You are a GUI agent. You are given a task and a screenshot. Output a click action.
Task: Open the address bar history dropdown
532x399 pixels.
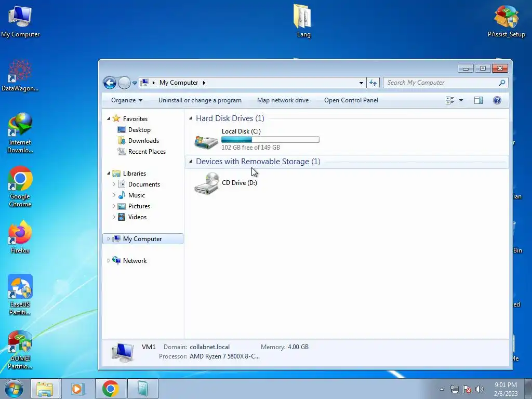(362, 83)
